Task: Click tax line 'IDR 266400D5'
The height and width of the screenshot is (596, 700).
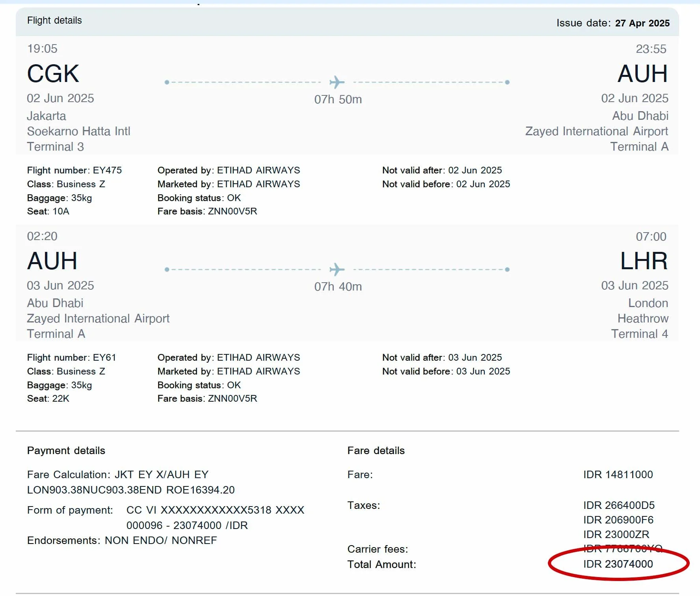Action: point(619,505)
